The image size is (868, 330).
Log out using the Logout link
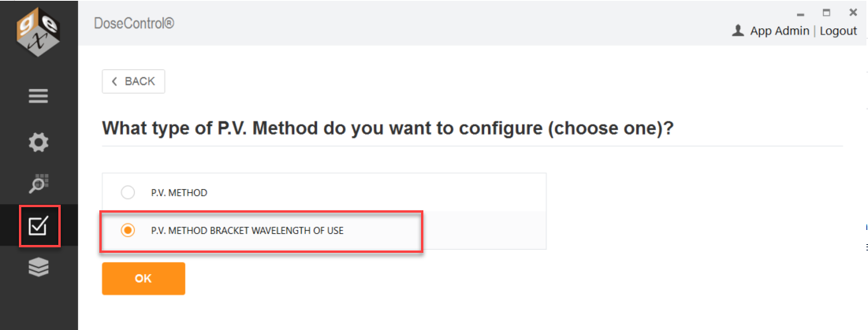[838, 32]
